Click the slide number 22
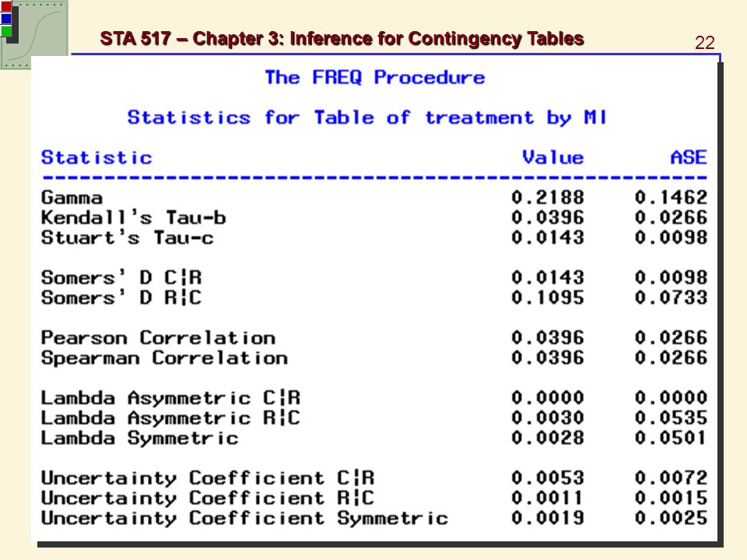Image resolution: width=747 pixels, height=560 pixels. [x=705, y=43]
